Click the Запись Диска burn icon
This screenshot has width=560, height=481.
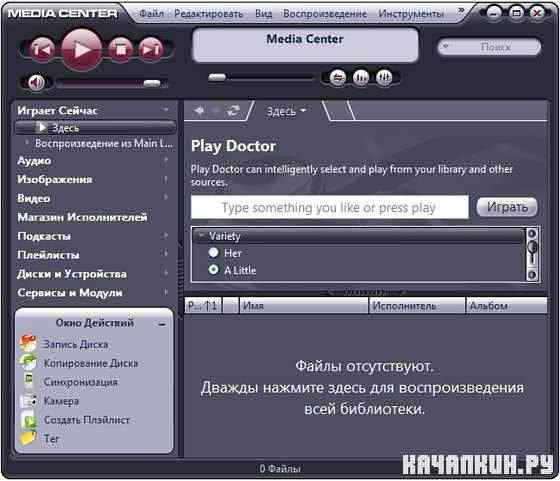pos(28,344)
